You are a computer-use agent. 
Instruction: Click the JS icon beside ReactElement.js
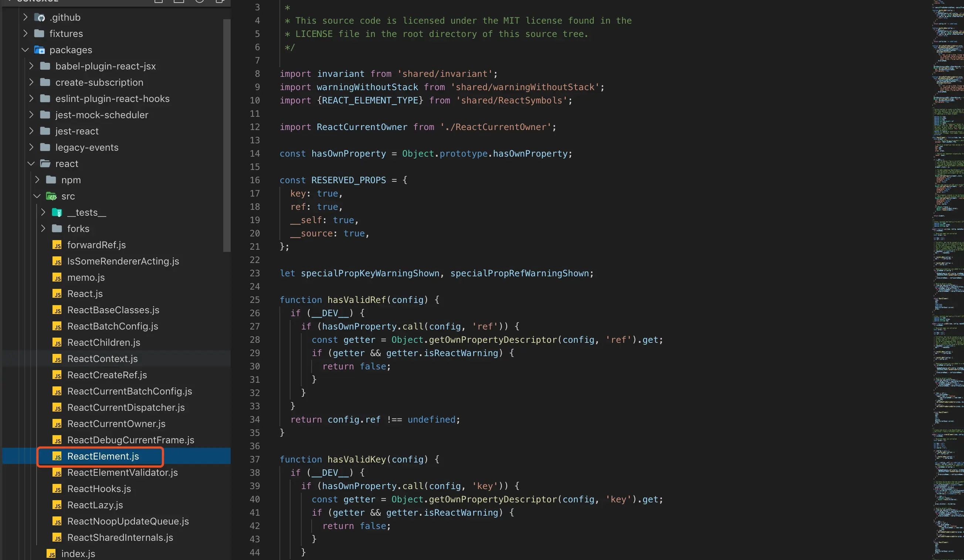[x=57, y=457]
